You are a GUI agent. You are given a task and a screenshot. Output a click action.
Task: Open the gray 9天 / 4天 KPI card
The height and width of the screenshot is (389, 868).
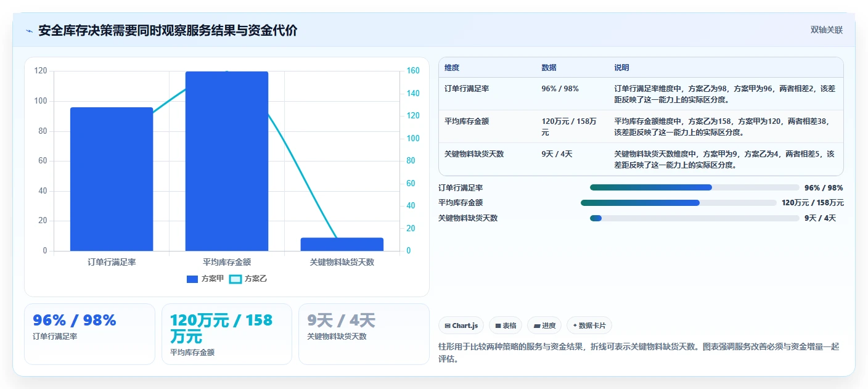click(364, 334)
